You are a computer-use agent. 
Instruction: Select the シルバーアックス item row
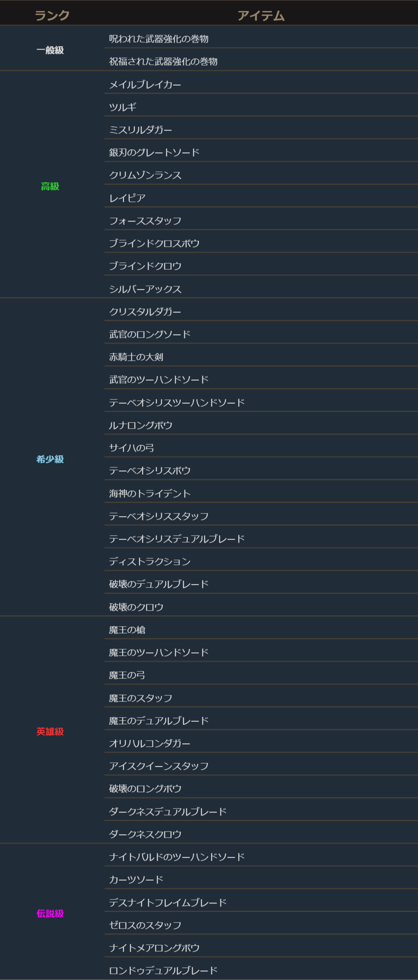click(x=145, y=289)
